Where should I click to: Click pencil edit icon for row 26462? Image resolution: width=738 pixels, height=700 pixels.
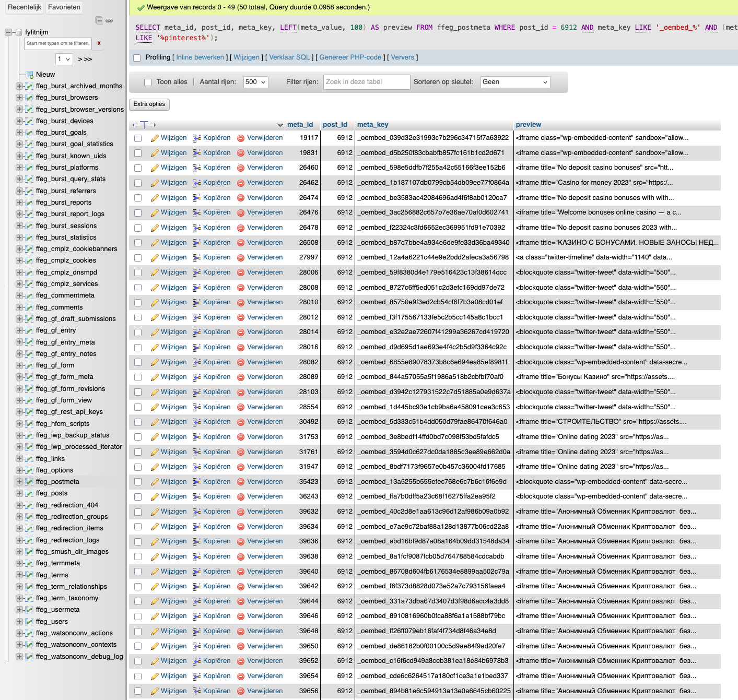click(x=155, y=183)
